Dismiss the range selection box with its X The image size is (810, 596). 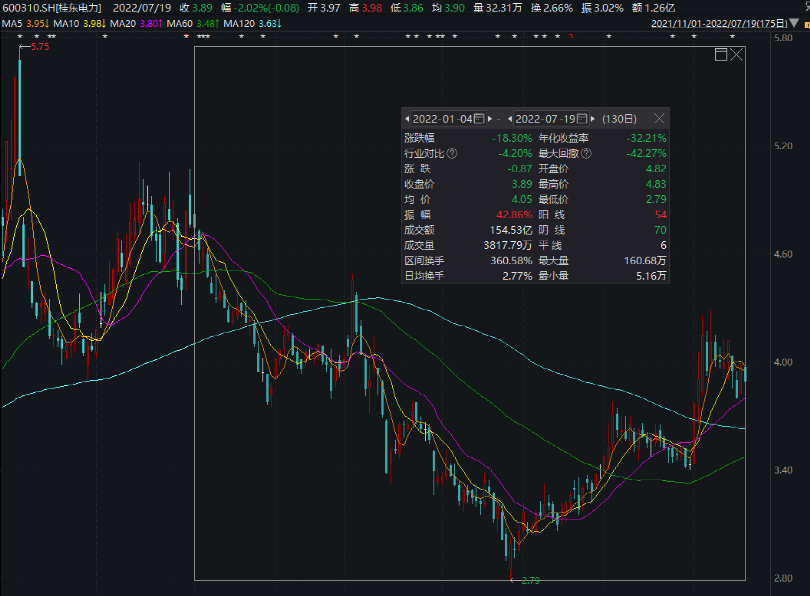[737, 55]
